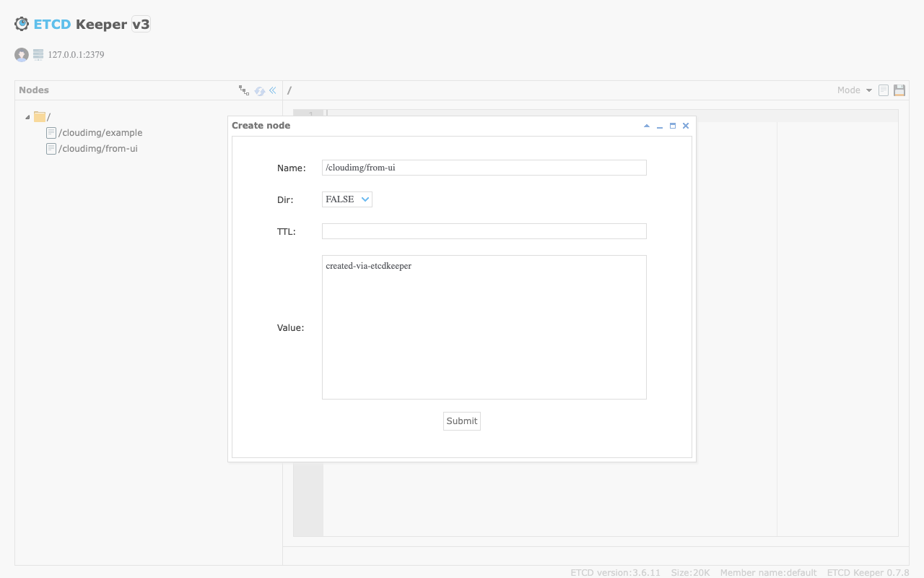Click the Nodes panel title
924x578 pixels.
34,90
